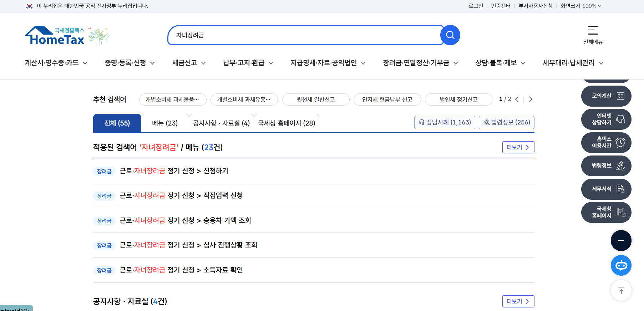Go to the HomeTax logo home page
Viewport: 644px width, 311px height.
[67, 36]
